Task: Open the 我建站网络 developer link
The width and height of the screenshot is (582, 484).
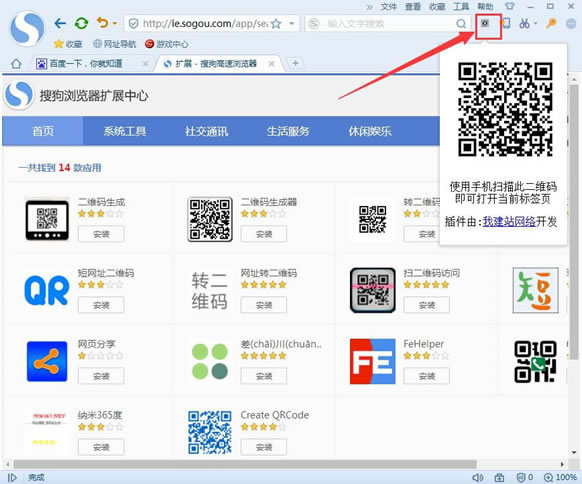Action: tap(509, 222)
